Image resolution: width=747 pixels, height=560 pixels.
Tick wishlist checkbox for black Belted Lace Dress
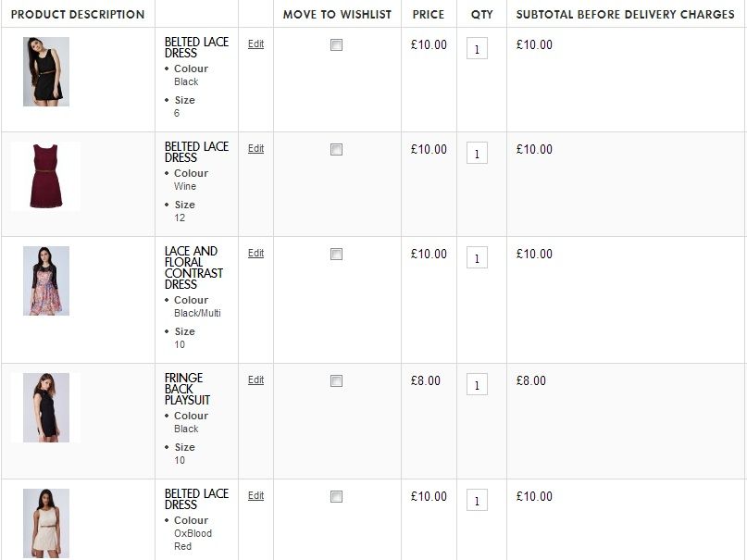point(336,45)
